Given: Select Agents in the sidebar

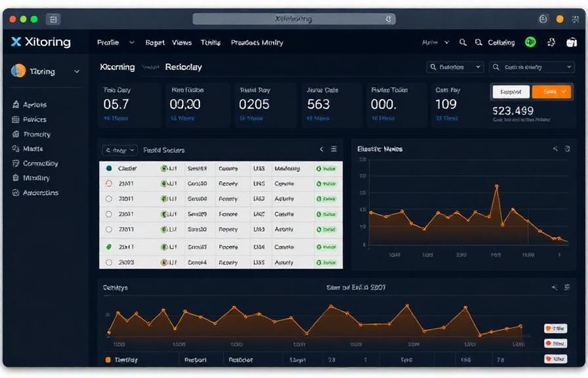Looking at the screenshot, I should pos(30,104).
